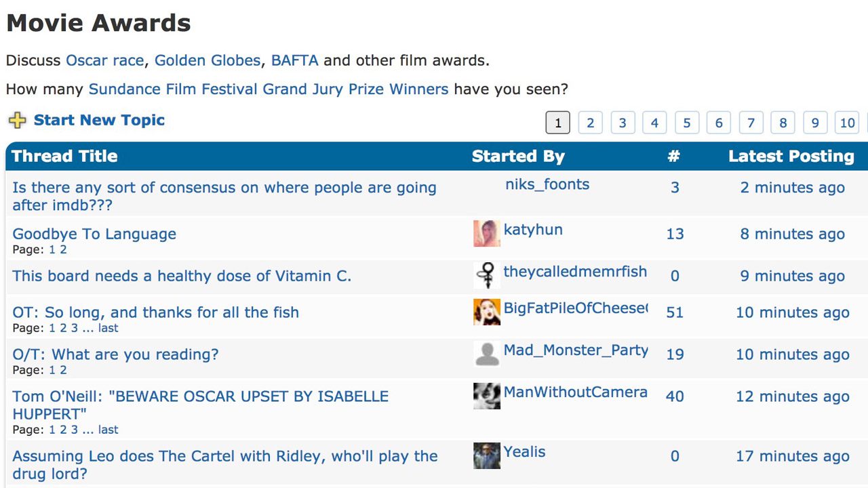Viewport: 868px width, 488px height.
Task: Open the Oscar race link
Action: tap(104, 60)
